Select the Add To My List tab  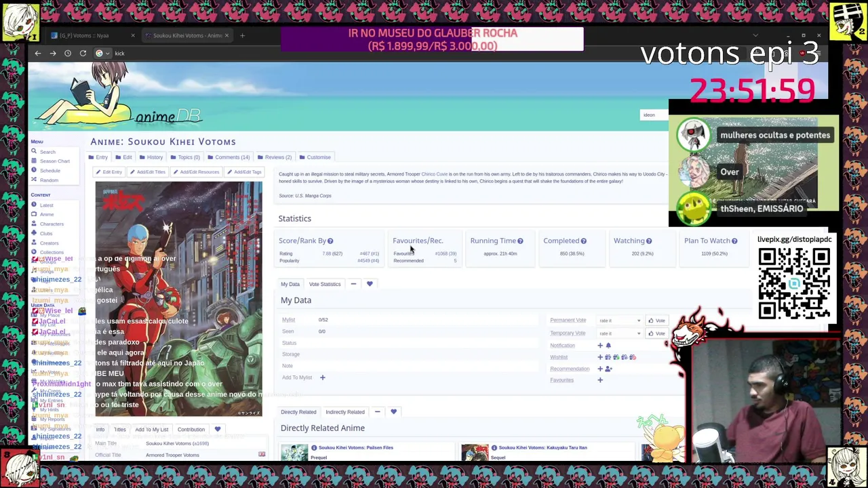[x=151, y=429]
